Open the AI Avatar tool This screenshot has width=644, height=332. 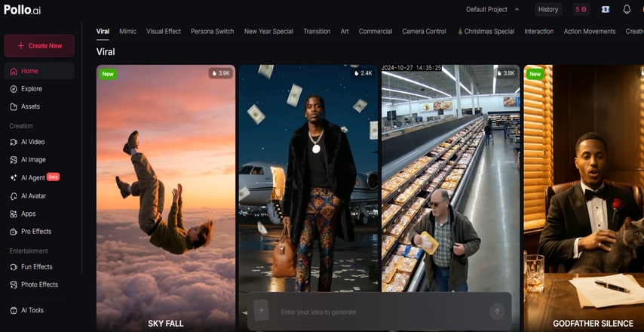tap(32, 196)
